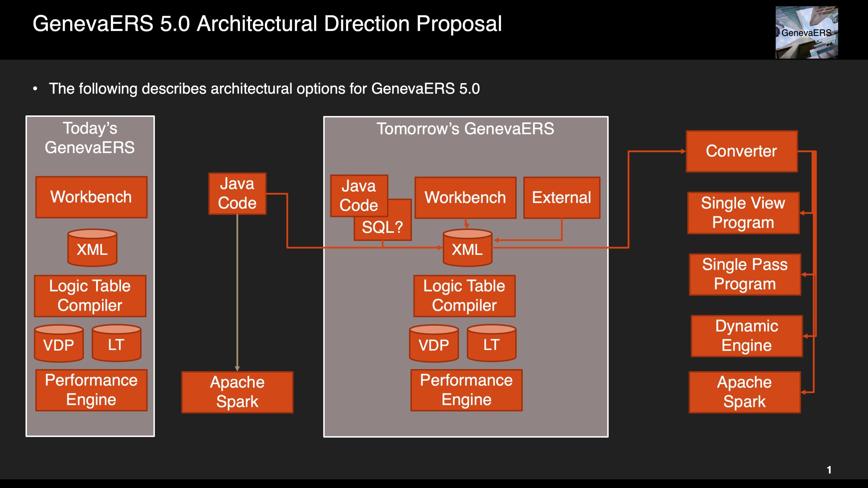Select Apache Spark box below Java Code
This screenshot has width=868, height=488.
pyautogui.click(x=237, y=392)
